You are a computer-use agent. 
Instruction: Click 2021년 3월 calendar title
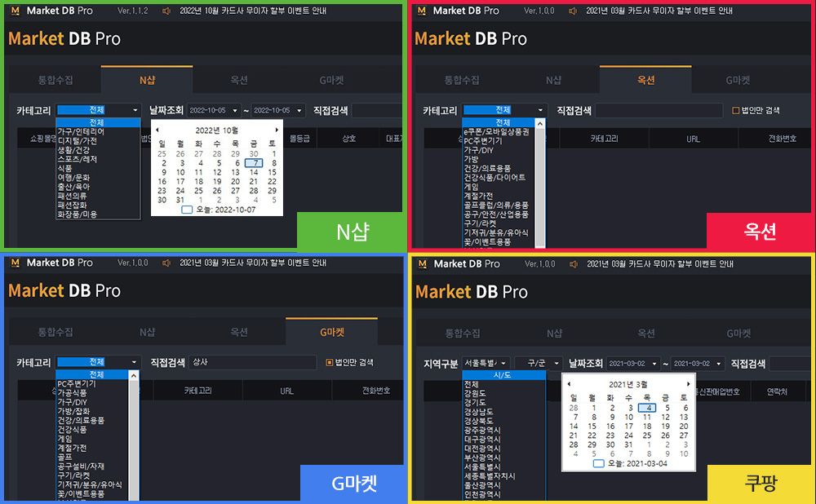pos(628,384)
